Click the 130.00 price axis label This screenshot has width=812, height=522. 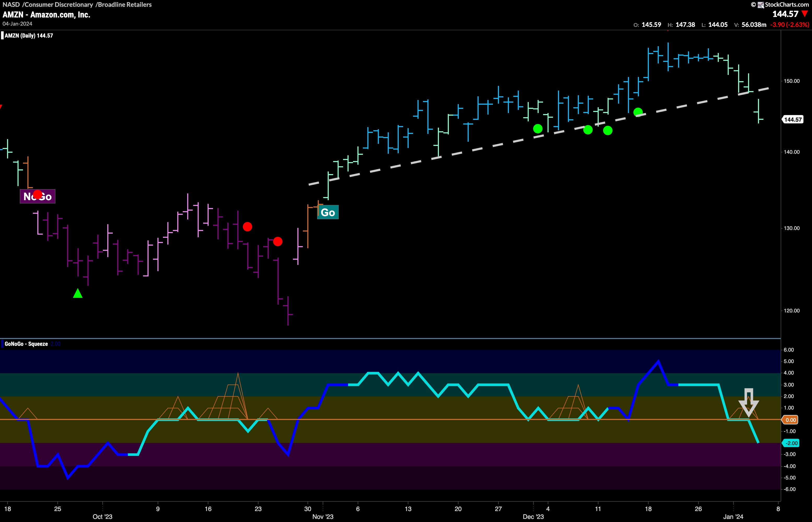792,228
